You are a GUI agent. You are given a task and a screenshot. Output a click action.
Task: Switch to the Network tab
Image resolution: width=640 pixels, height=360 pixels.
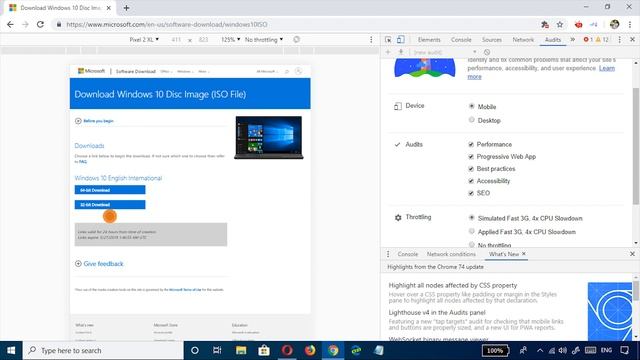pyautogui.click(x=523, y=40)
